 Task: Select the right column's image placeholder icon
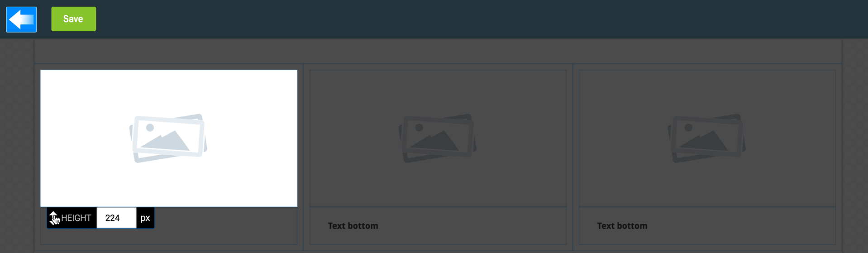click(x=707, y=138)
